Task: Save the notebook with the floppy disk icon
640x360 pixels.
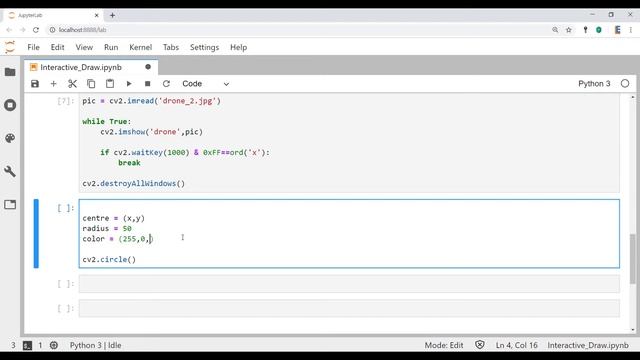Action: point(35,84)
